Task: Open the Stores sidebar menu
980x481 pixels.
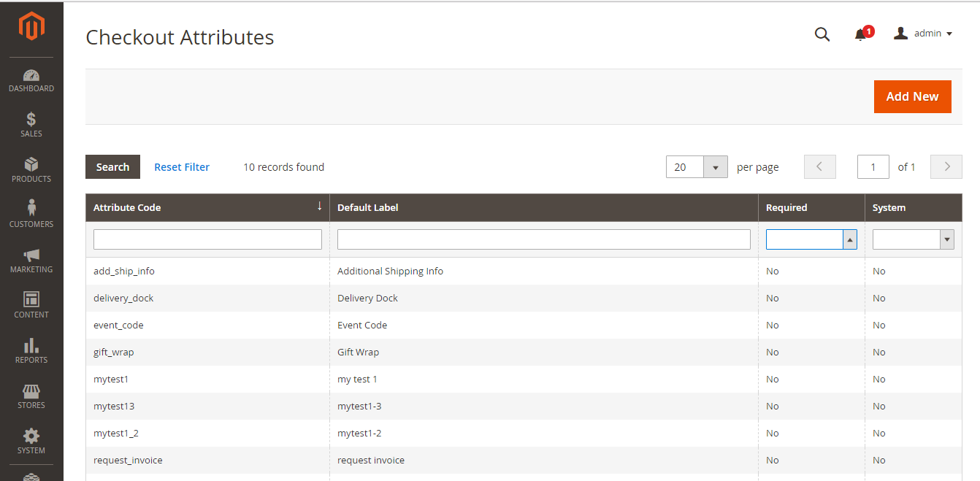Action: click(31, 397)
